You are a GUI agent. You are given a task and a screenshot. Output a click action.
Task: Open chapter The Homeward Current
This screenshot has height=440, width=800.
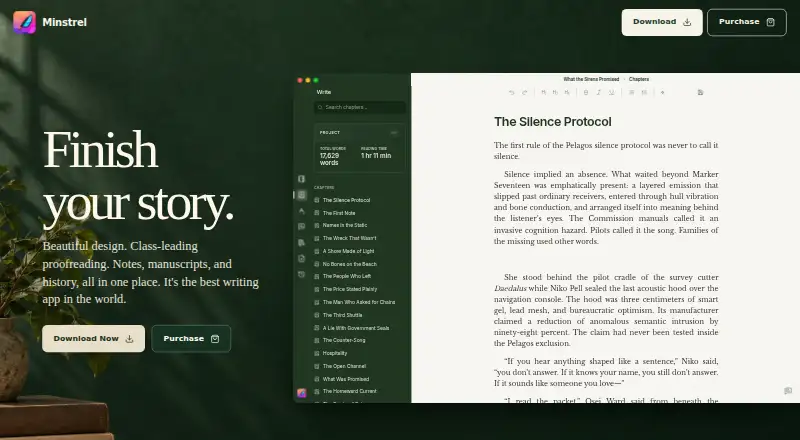pyautogui.click(x=359, y=392)
